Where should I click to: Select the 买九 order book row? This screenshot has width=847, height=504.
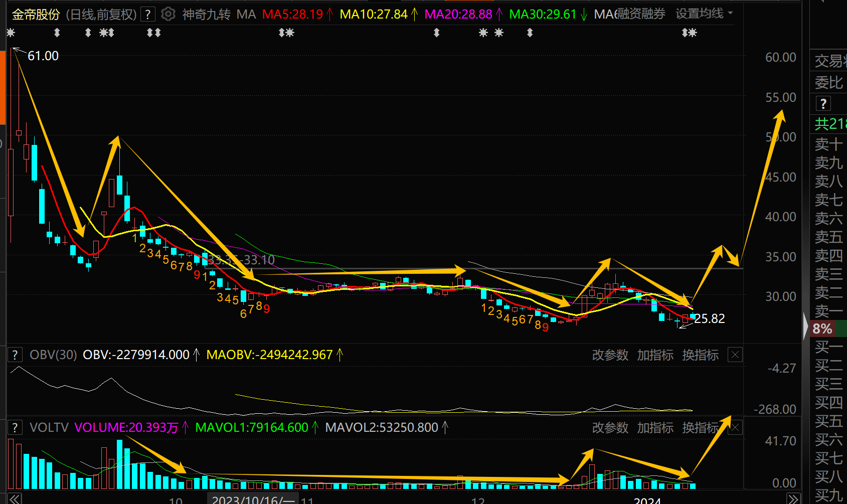pos(828,495)
